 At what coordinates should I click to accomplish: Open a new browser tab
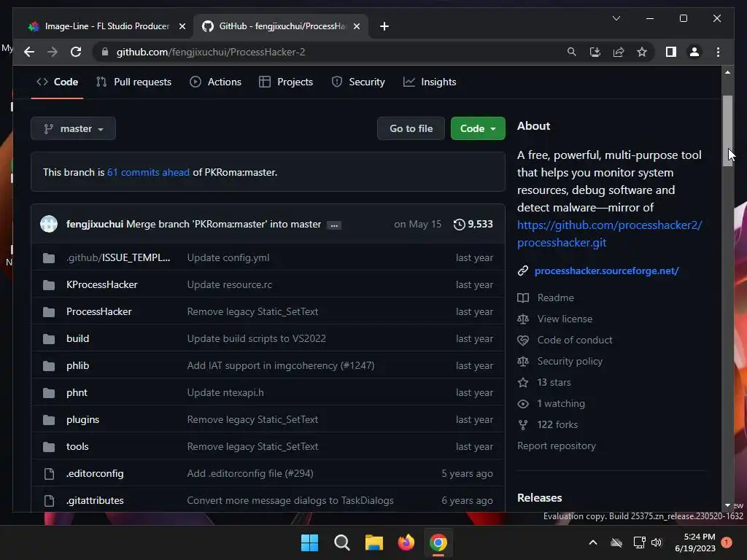click(x=384, y=26)
